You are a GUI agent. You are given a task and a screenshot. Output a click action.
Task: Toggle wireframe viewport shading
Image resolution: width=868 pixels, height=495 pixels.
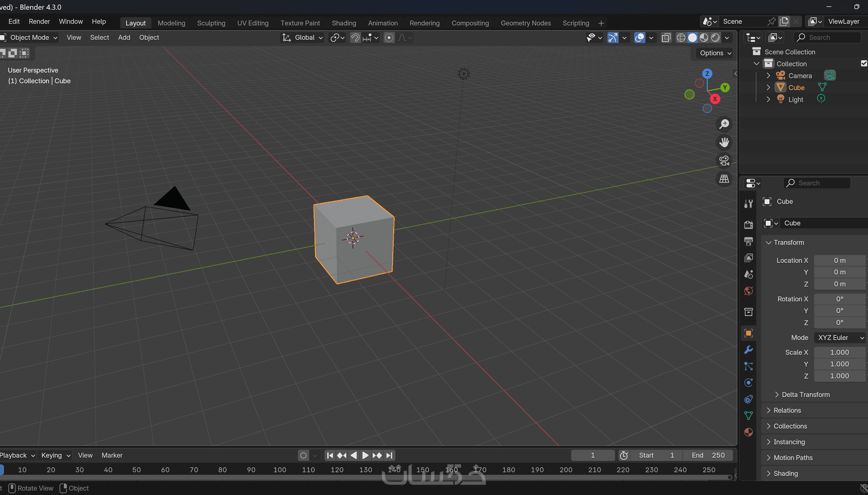click(x=681, y=37)
